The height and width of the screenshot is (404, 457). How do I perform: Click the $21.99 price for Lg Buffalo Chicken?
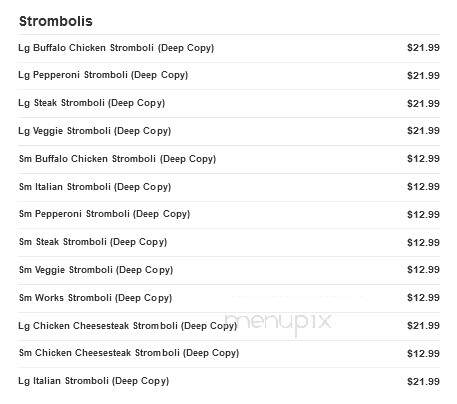point(423,48)
